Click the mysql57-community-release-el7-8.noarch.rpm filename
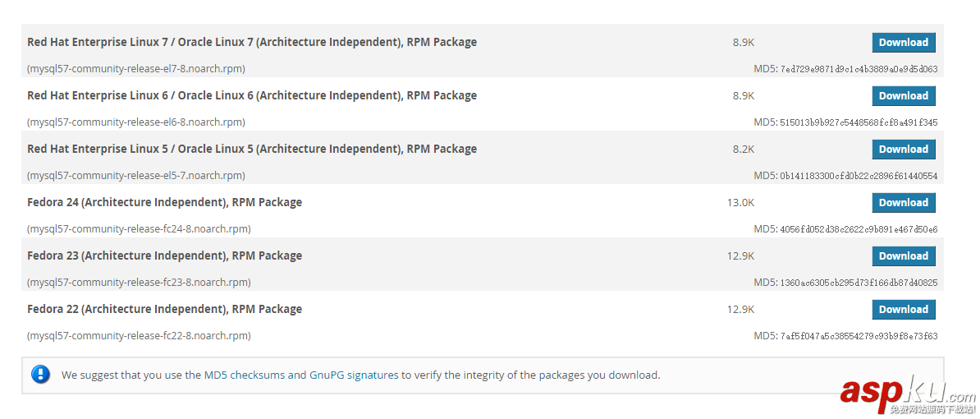Viewport: 980px width, 419px height. click(x=136, y=69)
